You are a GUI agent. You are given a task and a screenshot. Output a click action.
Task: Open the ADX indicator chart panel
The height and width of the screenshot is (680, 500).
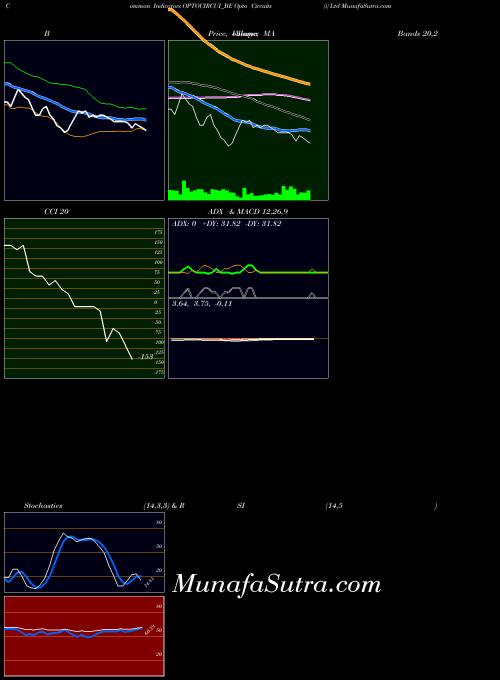point(248,258)
